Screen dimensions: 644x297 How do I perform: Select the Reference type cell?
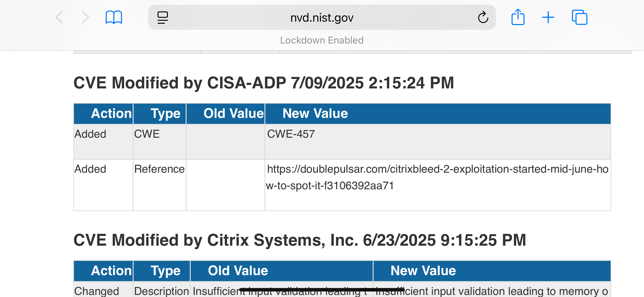[159, 169]
